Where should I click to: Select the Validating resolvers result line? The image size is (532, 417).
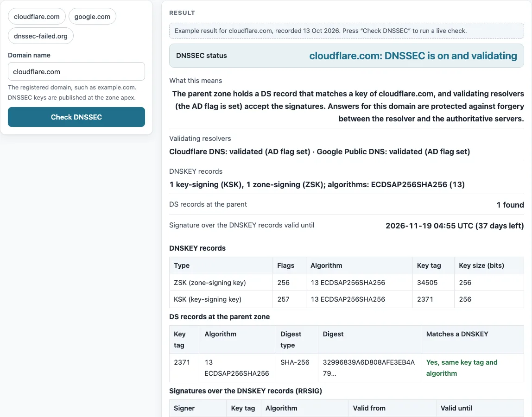pos(319,152)
